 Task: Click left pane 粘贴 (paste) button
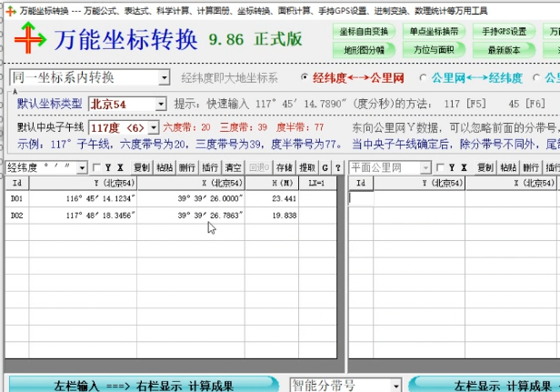click(165, 167)
